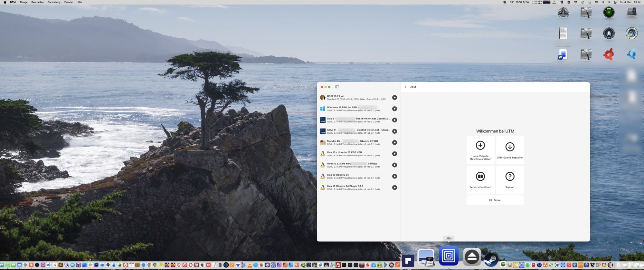Start the OS X 10.7 Lion virtual machine
The height and width of the screenshot is (270, 644).
point(394,98)
